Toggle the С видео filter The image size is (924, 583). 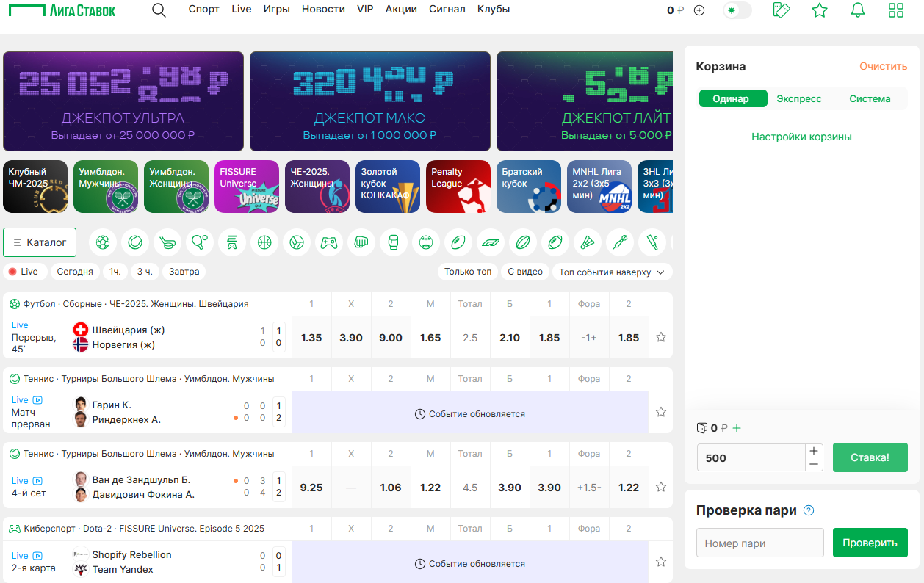[x=525, y=272]
